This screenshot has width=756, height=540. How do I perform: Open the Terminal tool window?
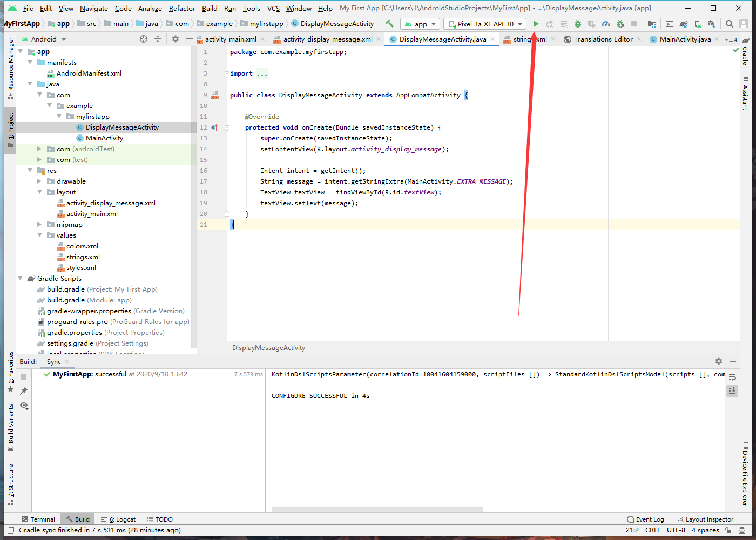point(38,519)
